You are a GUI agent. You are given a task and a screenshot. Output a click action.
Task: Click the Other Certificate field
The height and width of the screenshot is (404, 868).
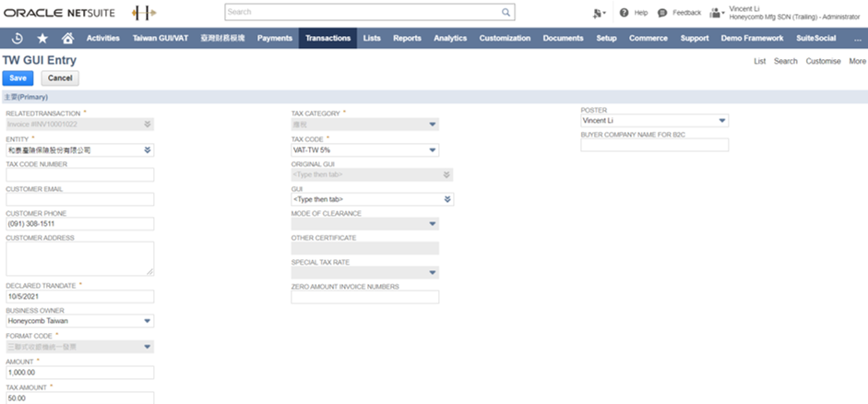point(364,248)
